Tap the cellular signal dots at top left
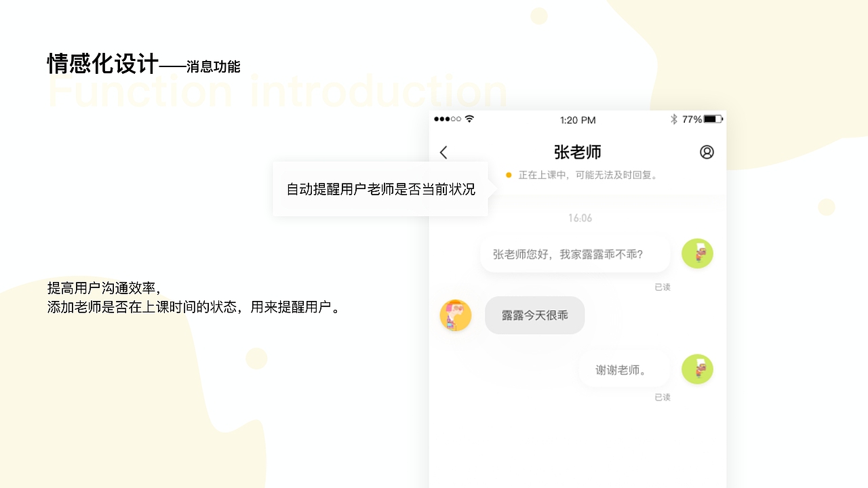The width and height of the screenshot is (868, 488). pyautogui.click(x=448, y=118)
